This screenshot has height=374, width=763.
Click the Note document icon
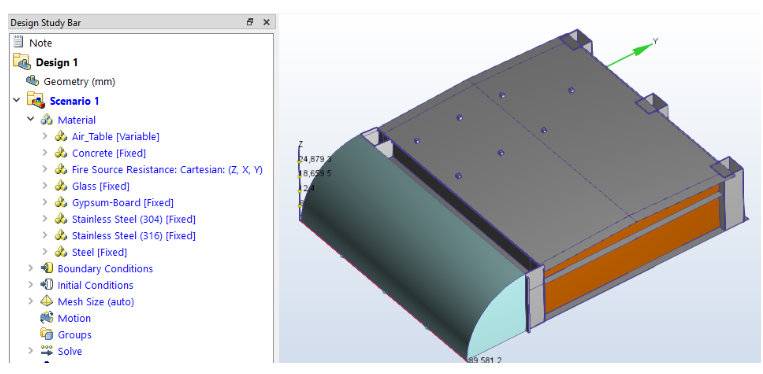18,42
